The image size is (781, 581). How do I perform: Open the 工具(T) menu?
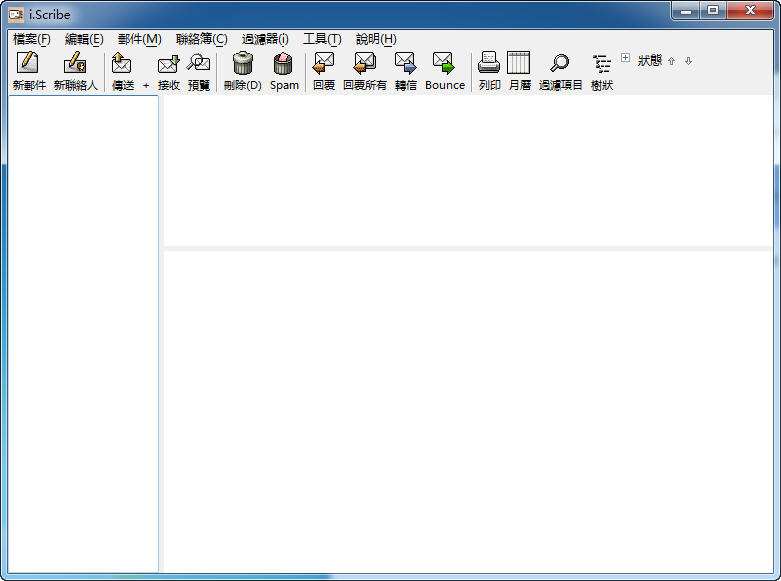tap(322, 39)
